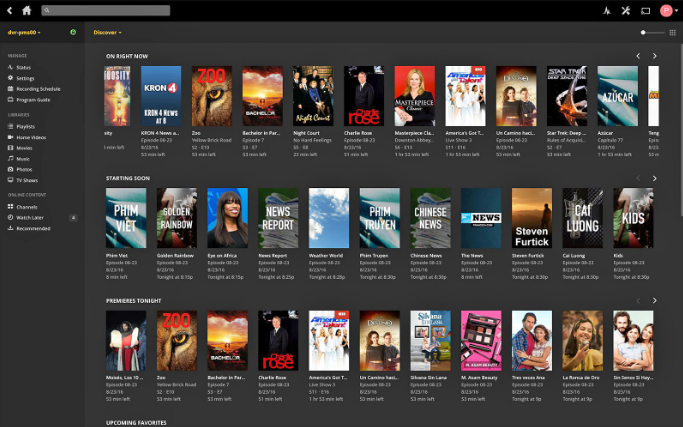Click the green server status icon
The height and width of the screenshot is (427, 683).
(73, 32)
